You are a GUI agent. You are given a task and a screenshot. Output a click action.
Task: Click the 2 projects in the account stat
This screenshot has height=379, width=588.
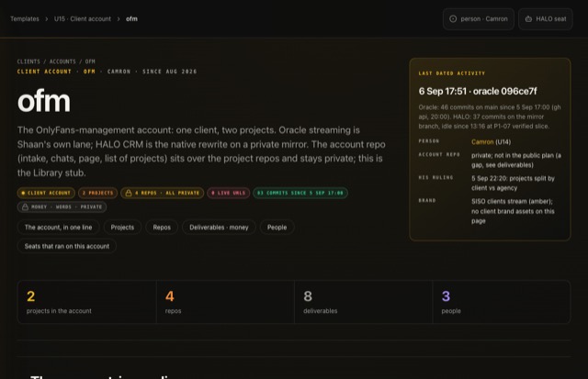(86, 302)
